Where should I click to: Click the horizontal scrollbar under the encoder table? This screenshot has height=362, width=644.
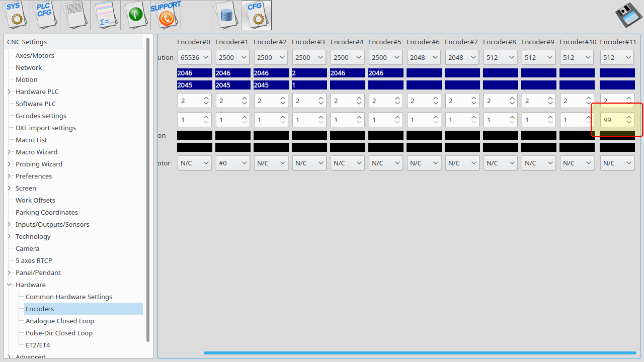420,353
